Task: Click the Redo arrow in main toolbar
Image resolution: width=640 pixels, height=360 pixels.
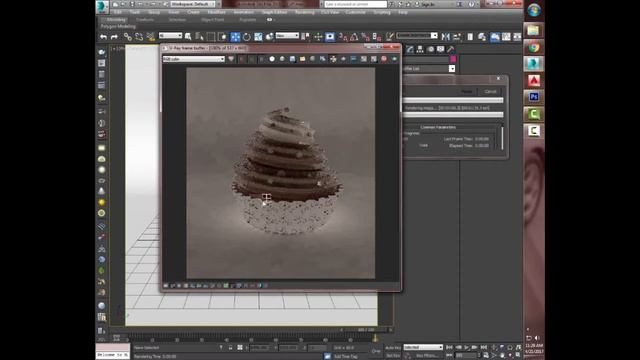Action: [x=114, y=37]
